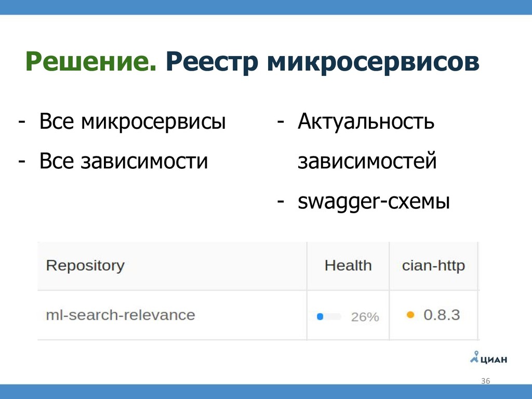Screen dimensions: 532x399
Task: Click the orange status dot next to 0.8.3
Action: [x=410, y=315]
